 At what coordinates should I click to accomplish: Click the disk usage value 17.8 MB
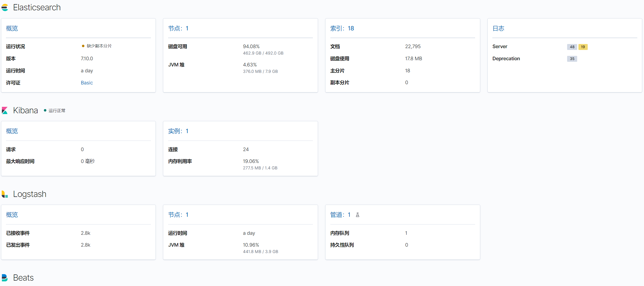413,58
